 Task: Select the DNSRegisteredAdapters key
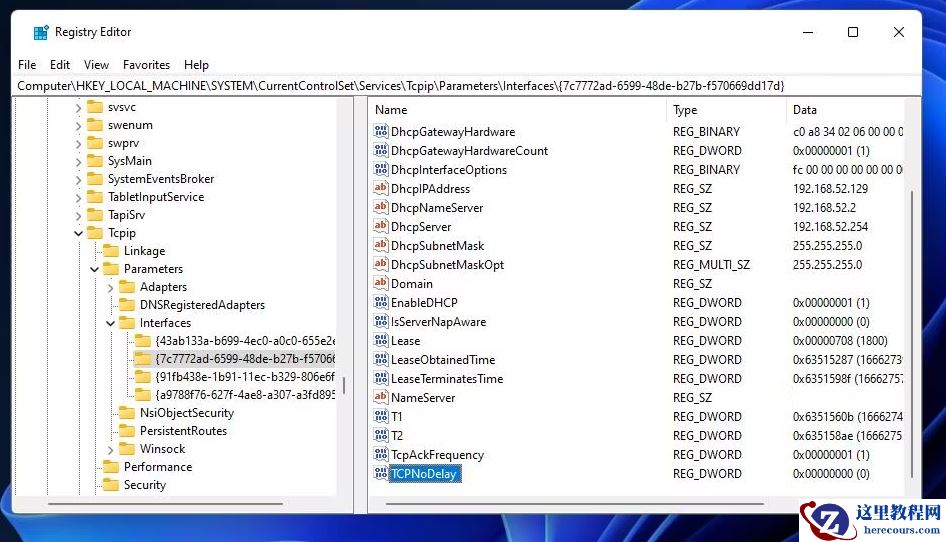202,305
